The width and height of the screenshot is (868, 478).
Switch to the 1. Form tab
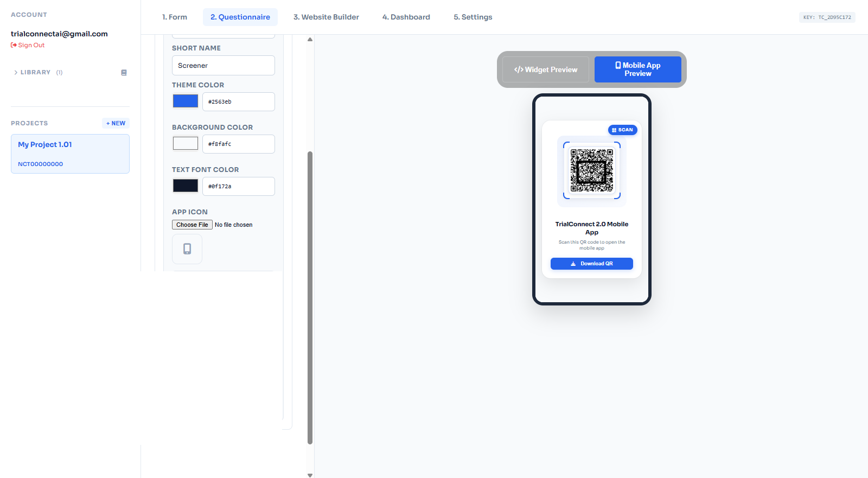pyautogui.click(x=174, y=17)
